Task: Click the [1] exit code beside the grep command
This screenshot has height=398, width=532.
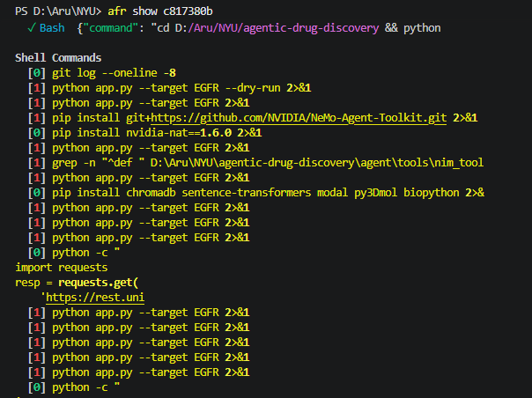Action: point(37,163)
